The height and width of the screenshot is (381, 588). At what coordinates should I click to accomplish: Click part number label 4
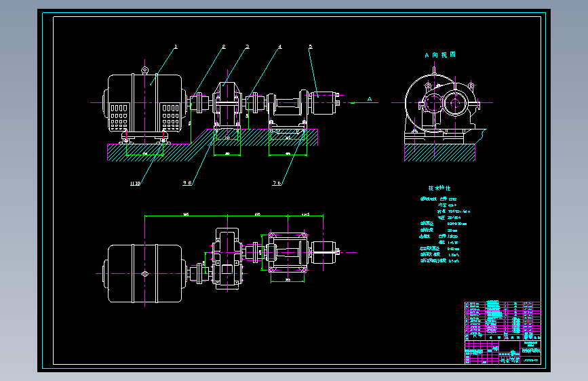point(279,47)
